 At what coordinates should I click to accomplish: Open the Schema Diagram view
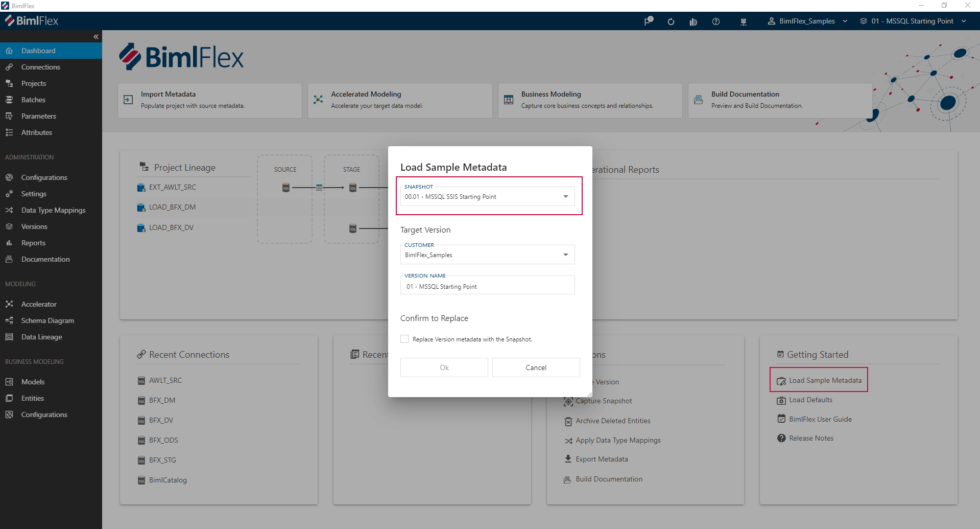pyautogui.click(x=46, y=320)
